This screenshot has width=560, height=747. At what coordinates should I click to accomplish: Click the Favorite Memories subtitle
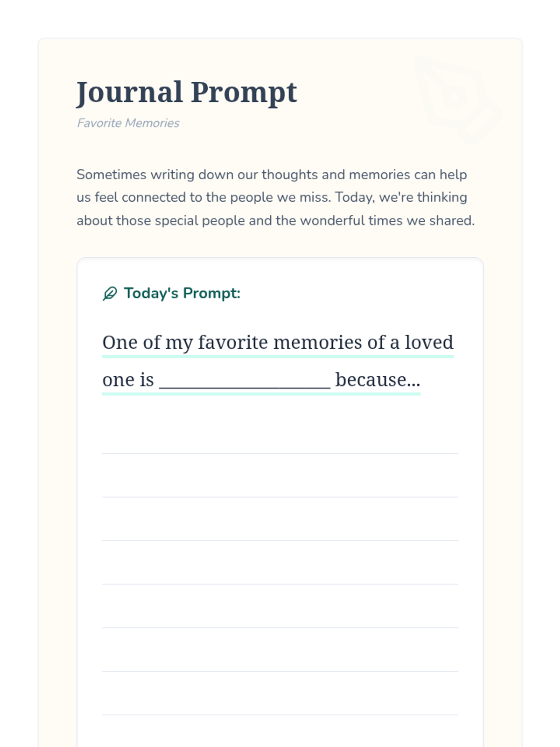(x=128, y=123)
